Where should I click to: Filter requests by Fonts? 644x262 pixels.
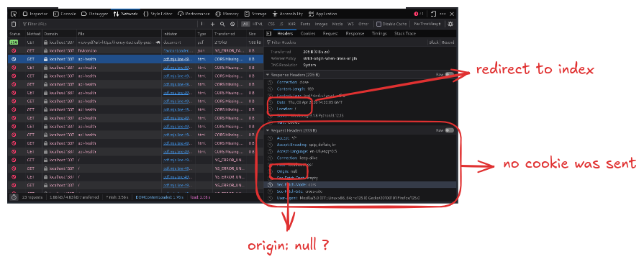point(305,24)
